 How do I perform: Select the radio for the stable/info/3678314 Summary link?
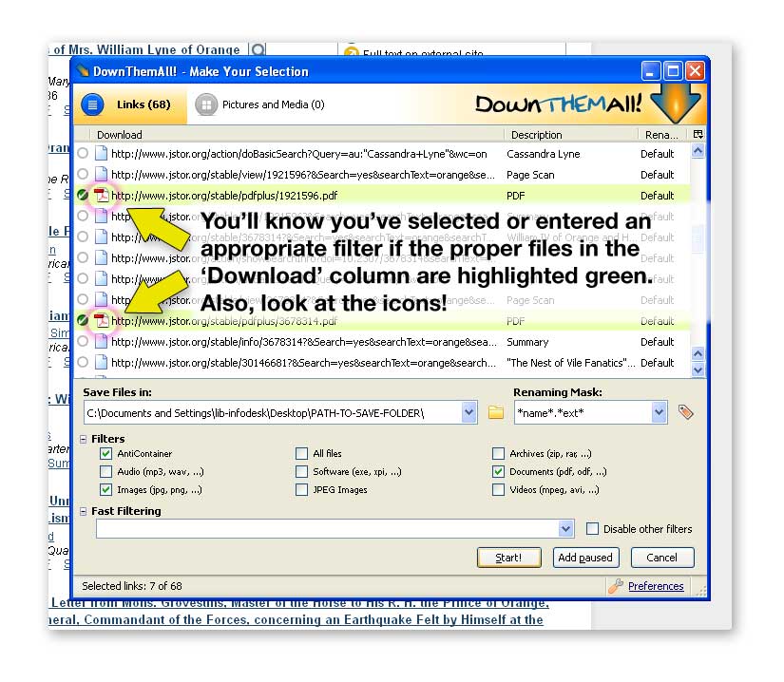(x=83, y=342)
